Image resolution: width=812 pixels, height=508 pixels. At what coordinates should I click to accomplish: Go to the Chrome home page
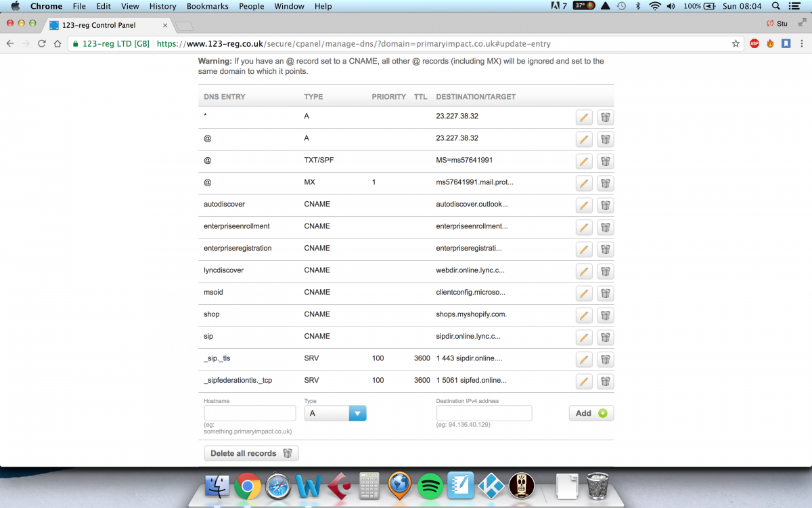tap(57, 43)
